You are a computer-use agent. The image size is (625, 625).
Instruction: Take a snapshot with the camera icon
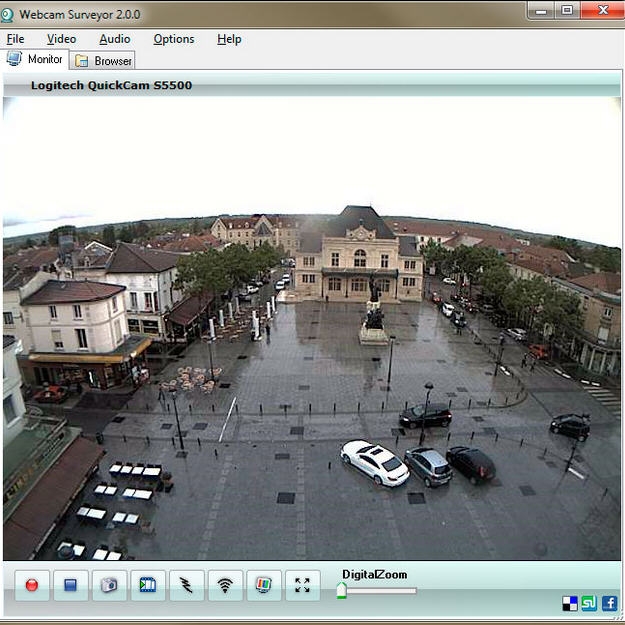[x=109, y=585]
